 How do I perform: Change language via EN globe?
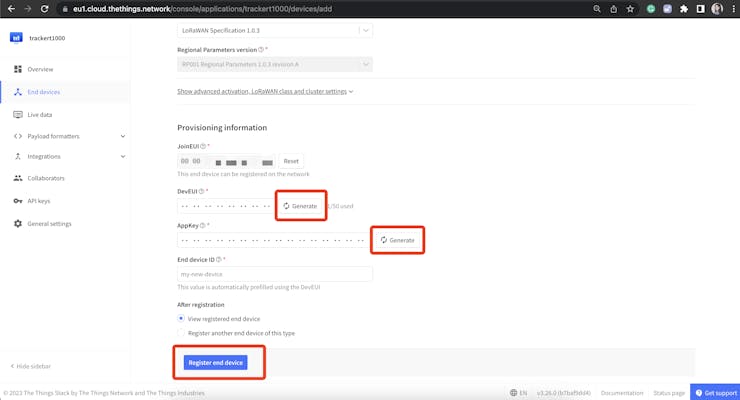[x=519, y=392]
